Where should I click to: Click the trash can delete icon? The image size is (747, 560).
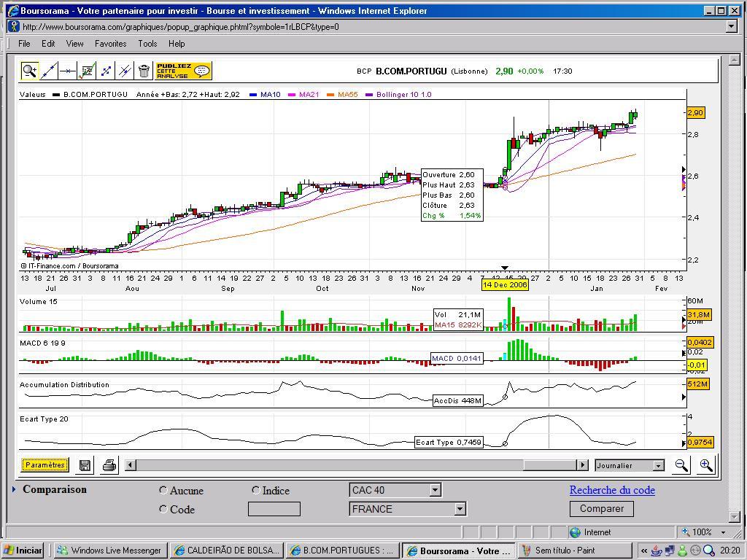coord(144,71)
